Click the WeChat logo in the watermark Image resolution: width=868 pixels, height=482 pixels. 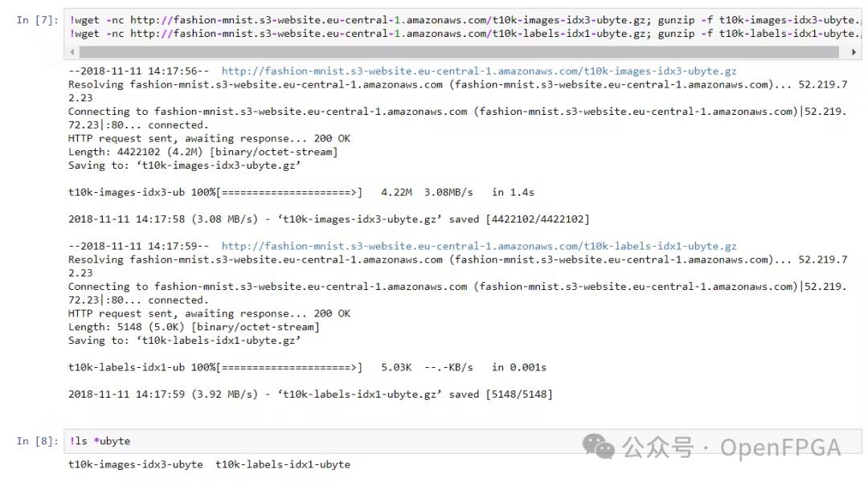tap(600, 446)
